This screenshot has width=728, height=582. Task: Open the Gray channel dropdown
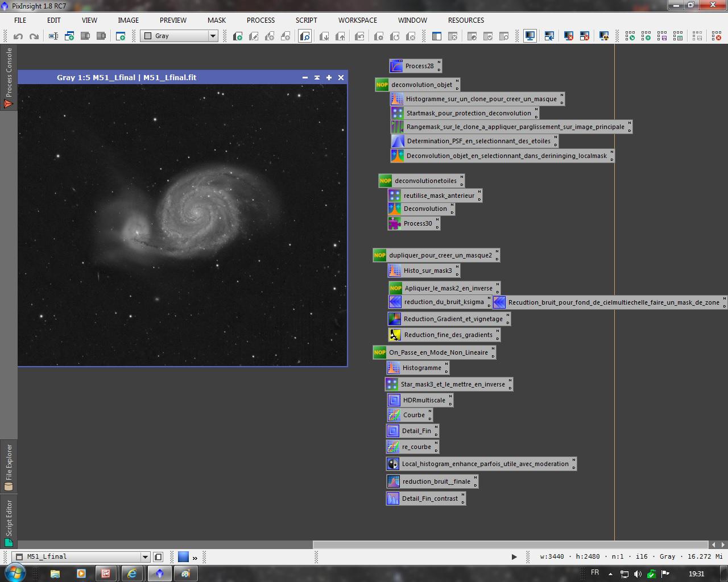point(213,36)
